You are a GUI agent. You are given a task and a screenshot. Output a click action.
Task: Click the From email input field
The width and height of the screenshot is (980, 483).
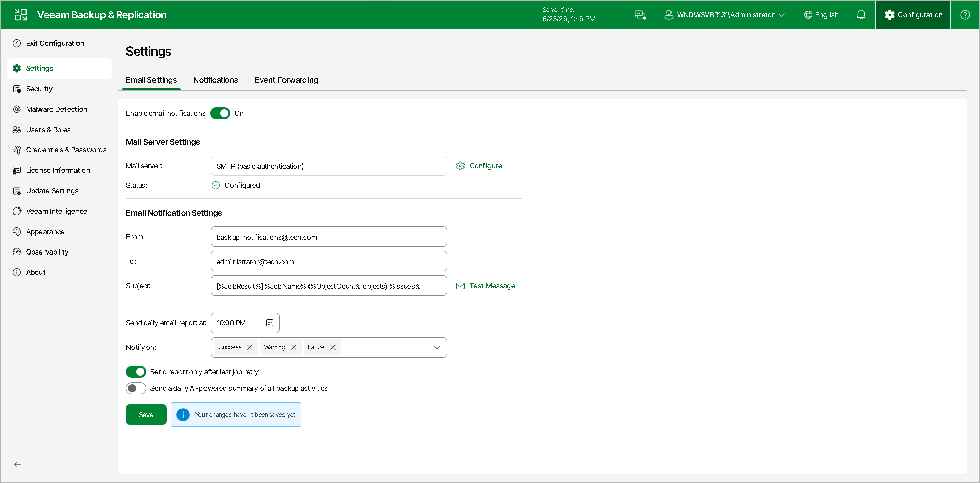[329, 237]
